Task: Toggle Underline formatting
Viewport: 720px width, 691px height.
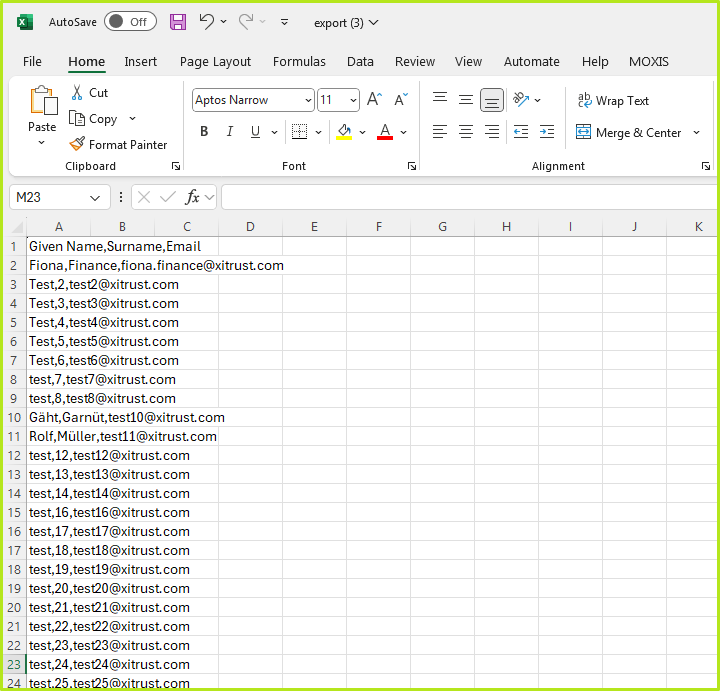Action: coord(256,132)
